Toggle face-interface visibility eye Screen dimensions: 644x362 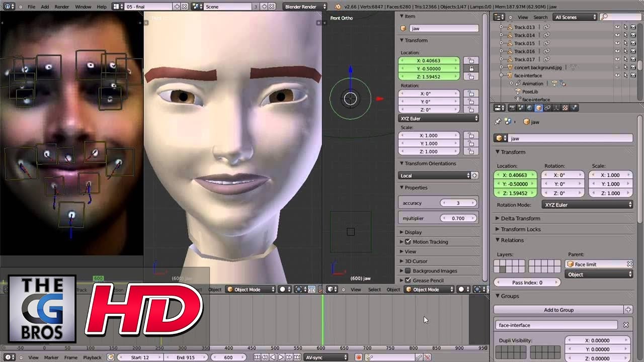(x=617, y=75)
